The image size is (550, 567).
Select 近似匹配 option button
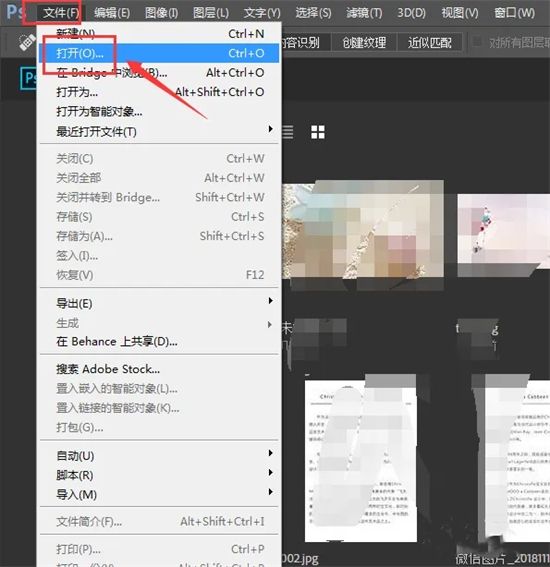[430, 43]
